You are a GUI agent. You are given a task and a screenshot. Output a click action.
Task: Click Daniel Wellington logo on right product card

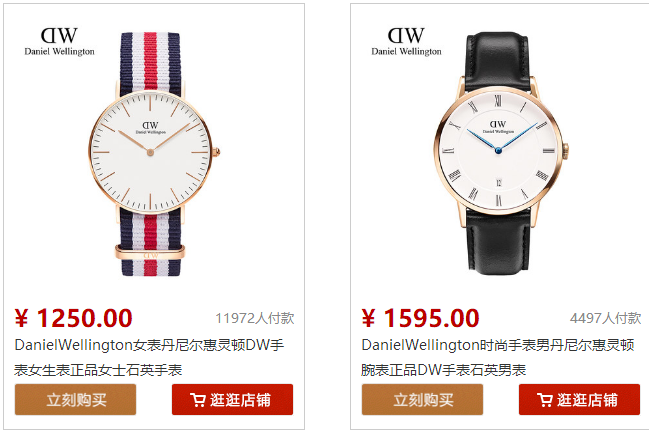(406, 41)
